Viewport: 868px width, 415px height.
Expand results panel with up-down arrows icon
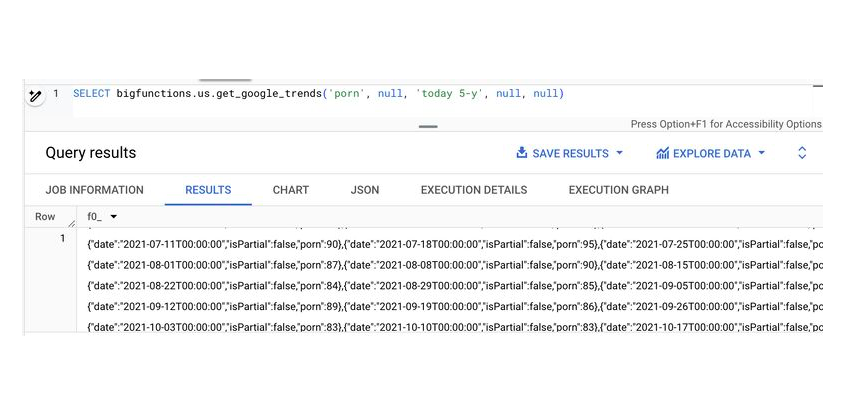[802, 153]
